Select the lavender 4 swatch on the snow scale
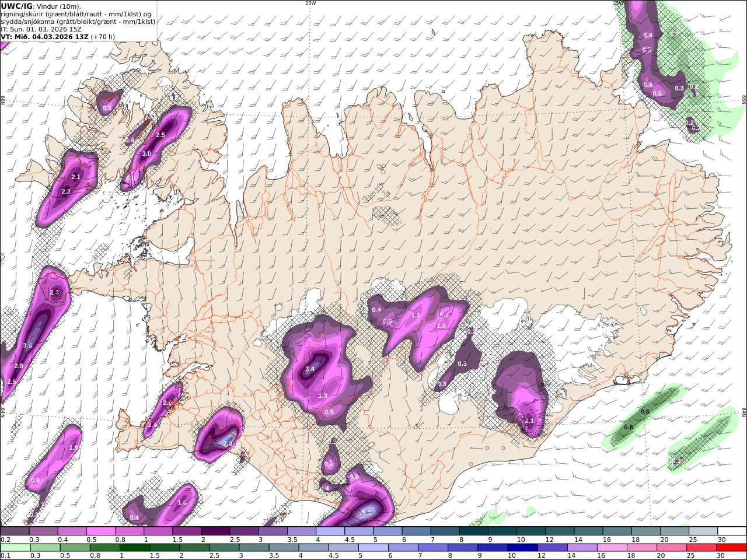Viewport: 747px width, 560px height. [330, 531]
